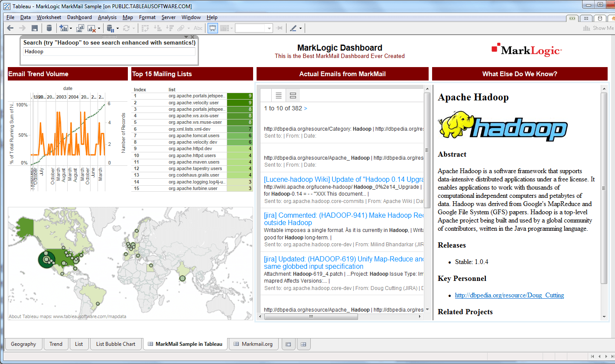Image resolution: width=615 pixels, height=364 pixels.
Task: Switch to filmstrip view tab icon
Action: [573, 18]
